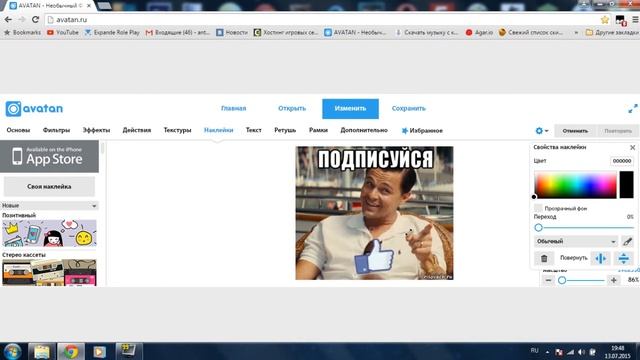Pick a color in the spectrum picker

[x=576, y=185]
